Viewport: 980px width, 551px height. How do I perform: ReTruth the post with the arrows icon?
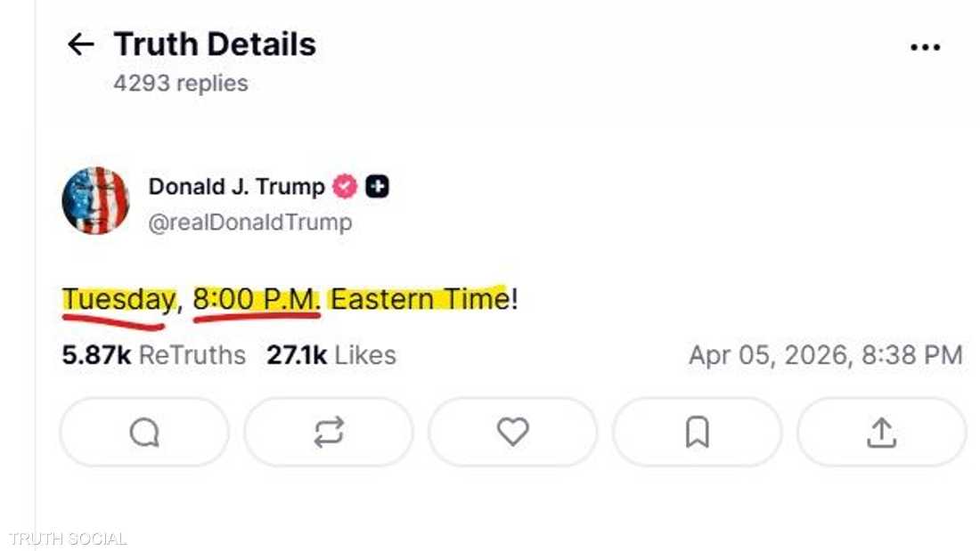click(x=329, y=433)
